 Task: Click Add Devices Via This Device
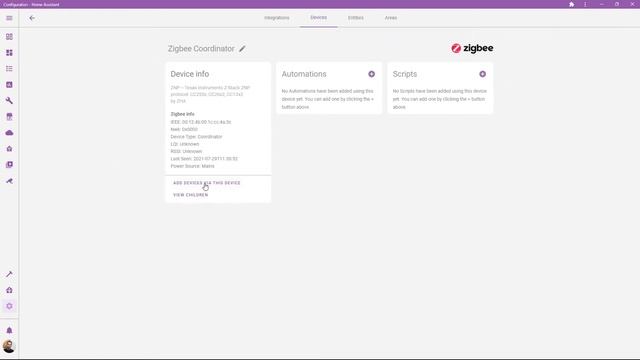207,183
